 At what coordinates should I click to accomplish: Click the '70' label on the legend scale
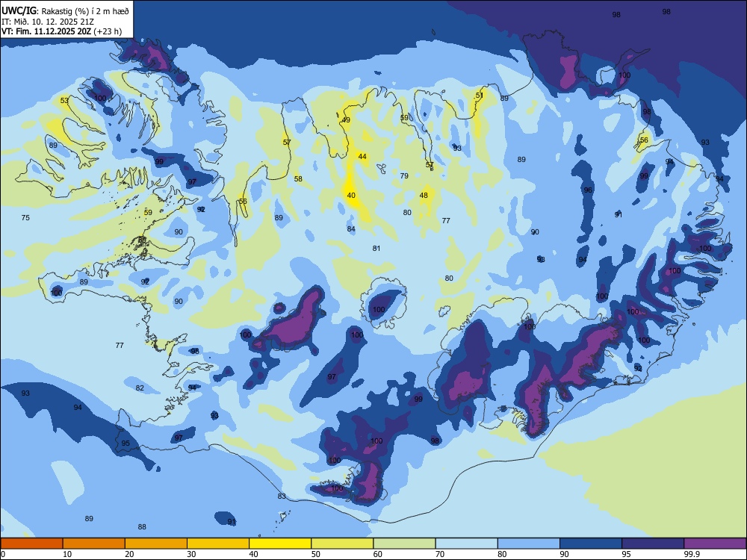[440, 554]
